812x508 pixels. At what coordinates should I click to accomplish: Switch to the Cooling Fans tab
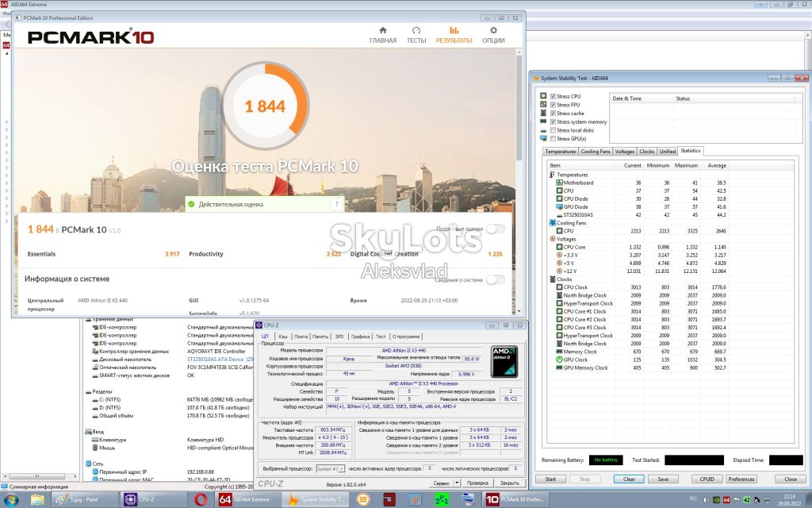coord(596,152)
